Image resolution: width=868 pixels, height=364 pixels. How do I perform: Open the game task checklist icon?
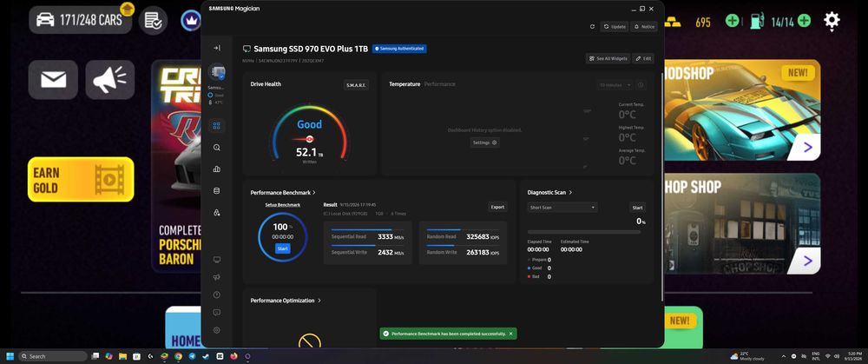tap(153, 21)
